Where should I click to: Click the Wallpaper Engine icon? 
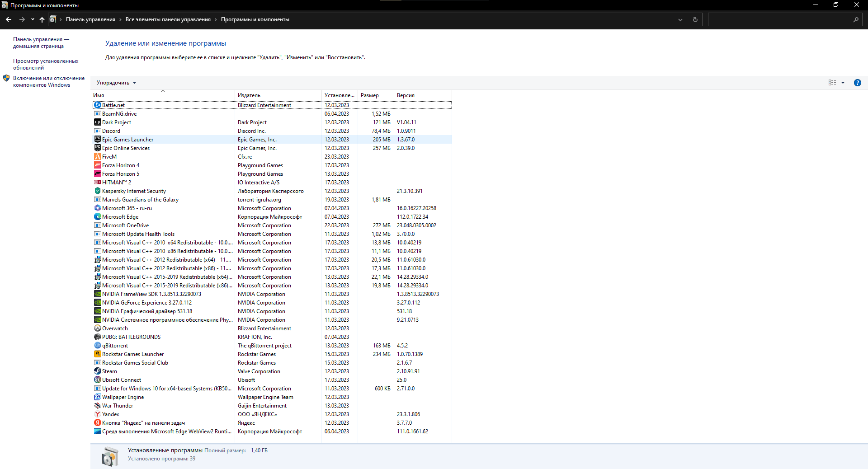(x=97, y=397)
